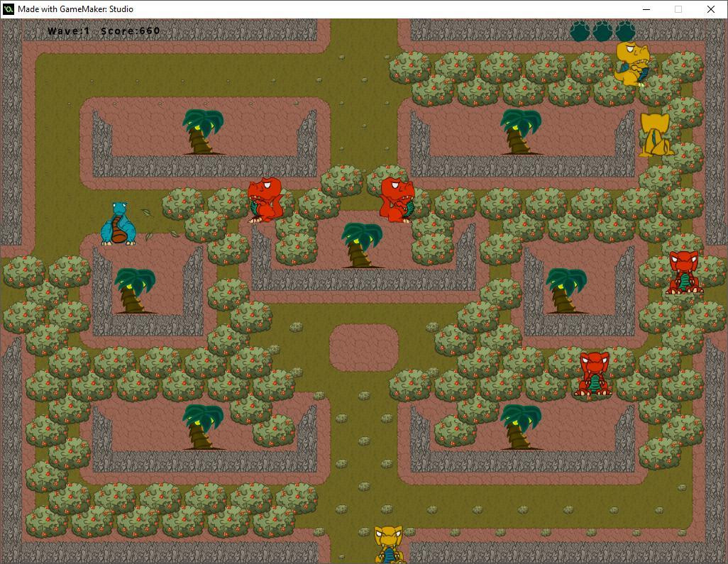Select the 'Score:660' counter text

(x=130, y=31)
